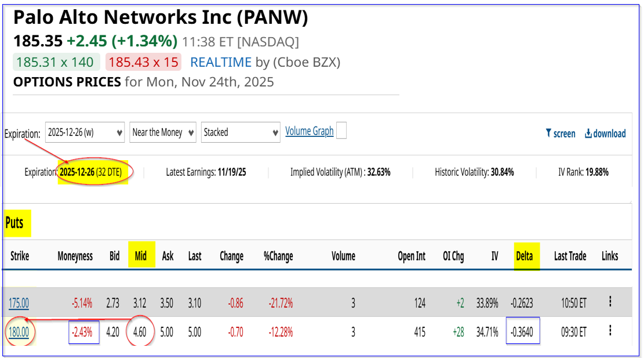Viewport: 644px width, 358px height.
Task: Click the screen filter icon
Action: [548, 133]
